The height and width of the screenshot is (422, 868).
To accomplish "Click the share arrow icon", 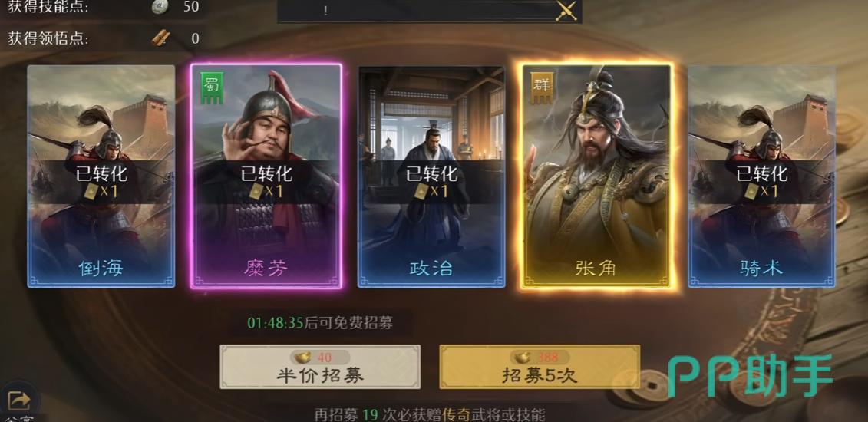I will pos(19,399).
